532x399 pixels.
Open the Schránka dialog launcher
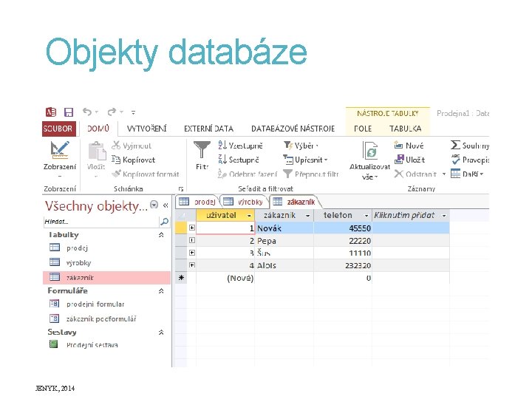[x=181, y=189]
